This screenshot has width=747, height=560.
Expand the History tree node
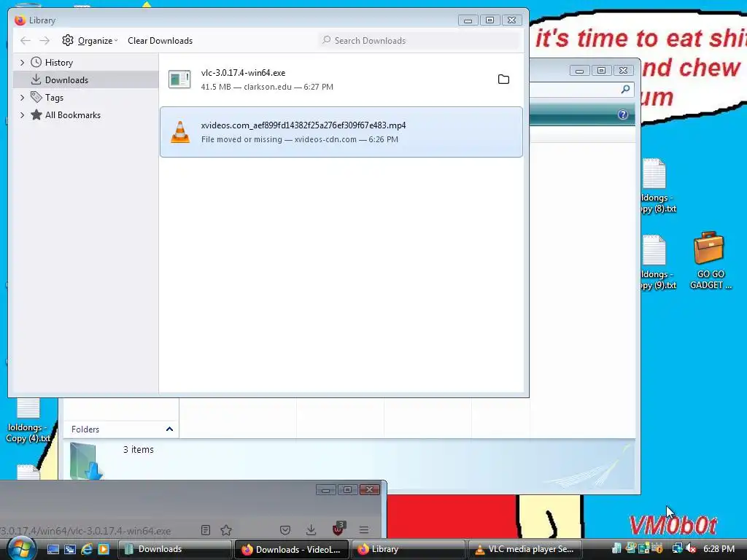[x=22, y=63]
